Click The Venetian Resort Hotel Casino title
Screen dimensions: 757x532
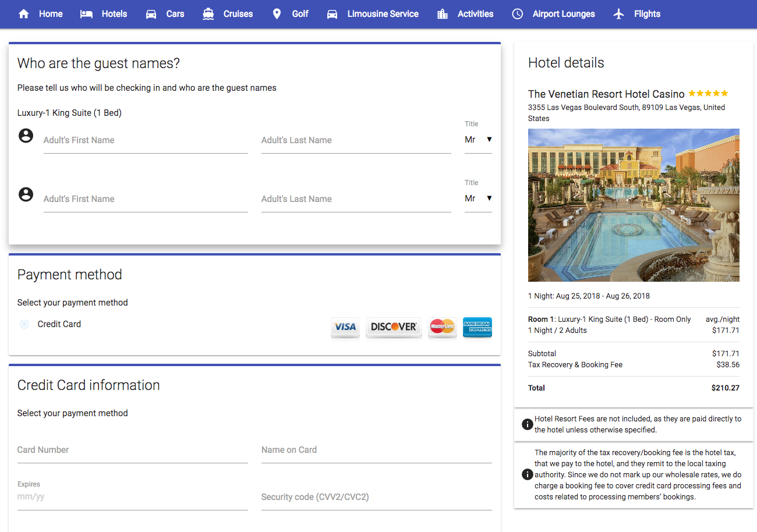click(x=606, y=94)
